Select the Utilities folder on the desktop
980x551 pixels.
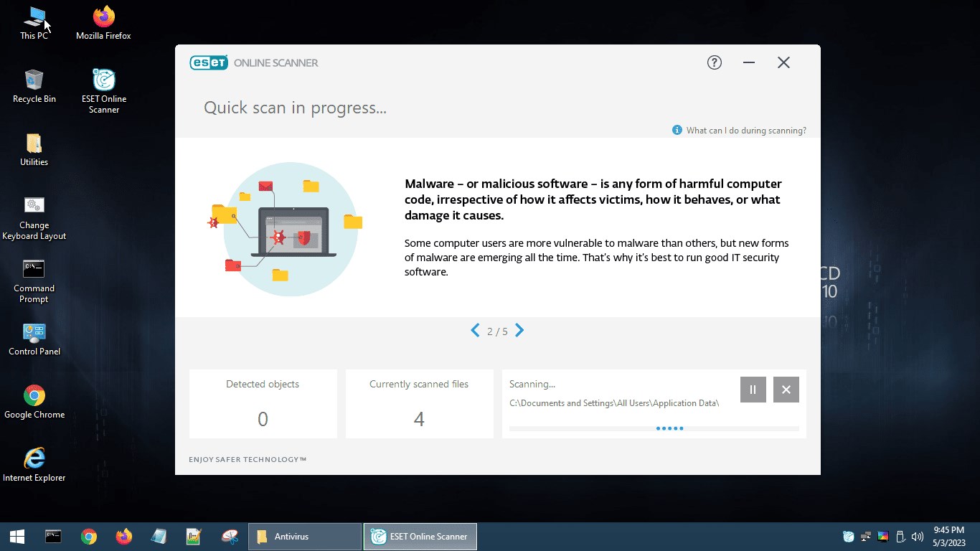(x=34, y=150)
